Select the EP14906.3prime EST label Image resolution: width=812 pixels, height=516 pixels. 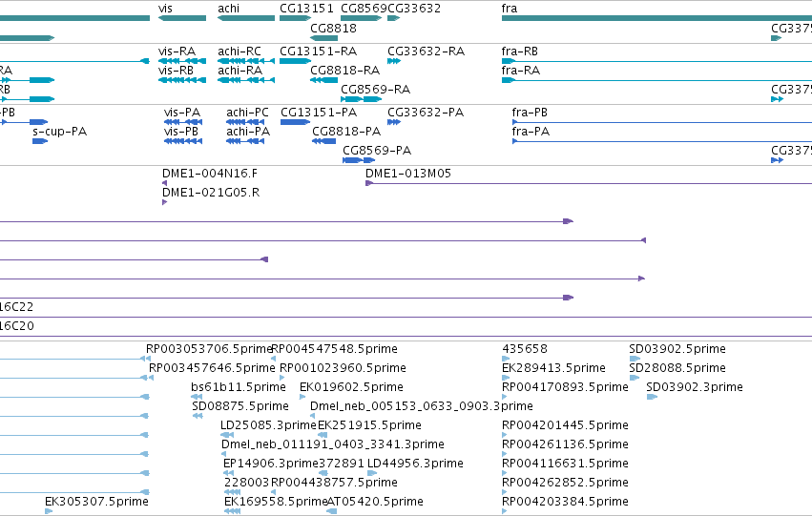[x=271, y=464]
